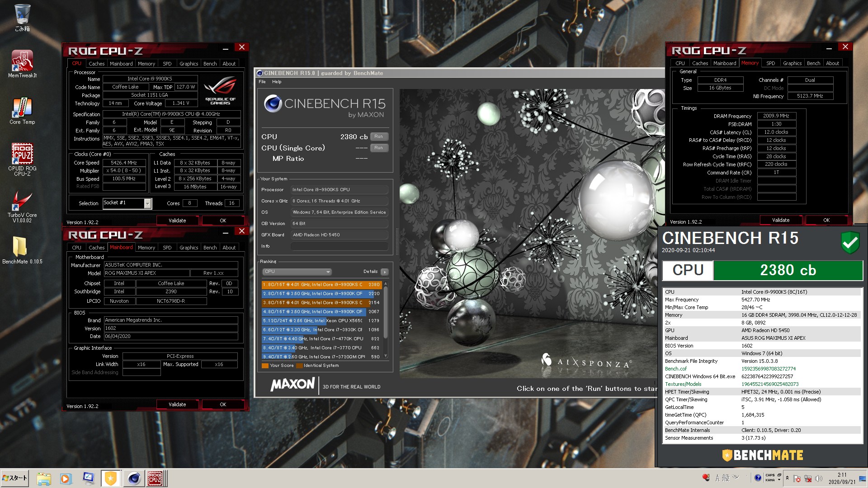Open the BenchMate 0.10.5 folder icon
This screenshot has height=488, width=868.
coord(22,250)
